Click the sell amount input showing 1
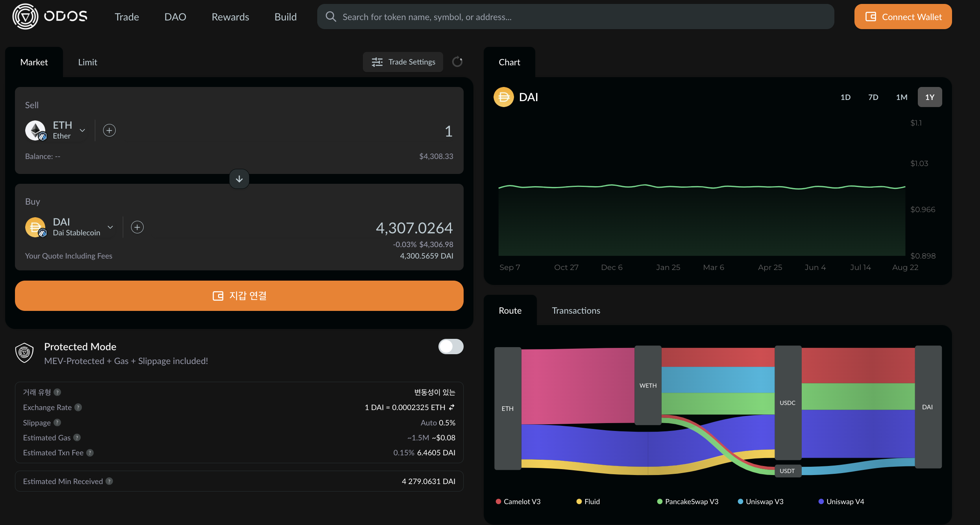 pyautogui.click(x=448, y=131)
